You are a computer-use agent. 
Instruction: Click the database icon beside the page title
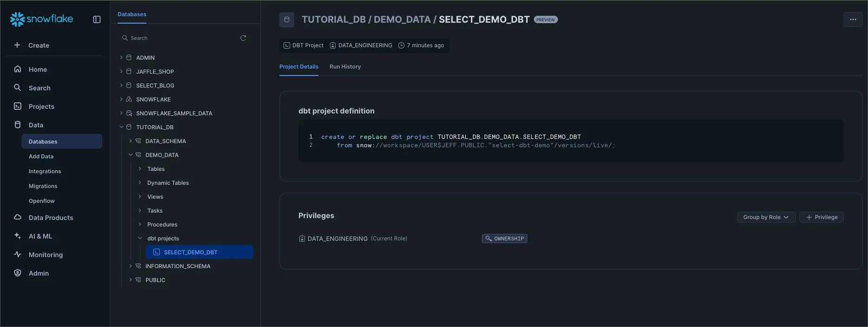point(287,19)
